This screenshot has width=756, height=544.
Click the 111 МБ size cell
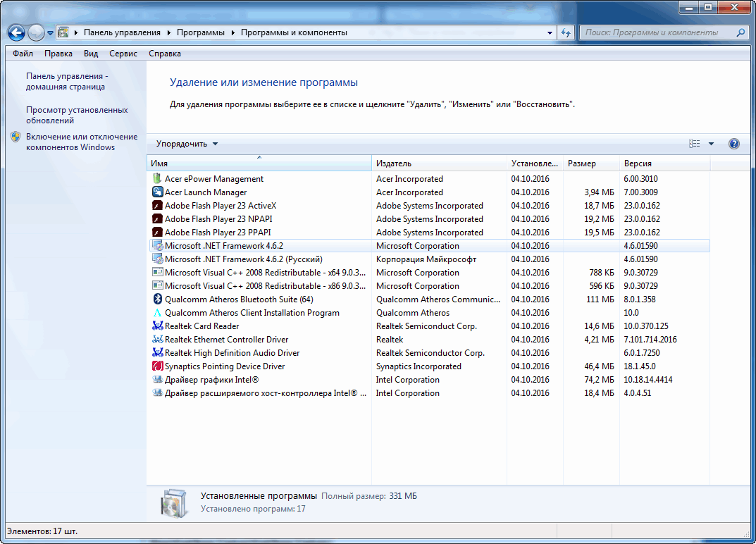point(600,299)
